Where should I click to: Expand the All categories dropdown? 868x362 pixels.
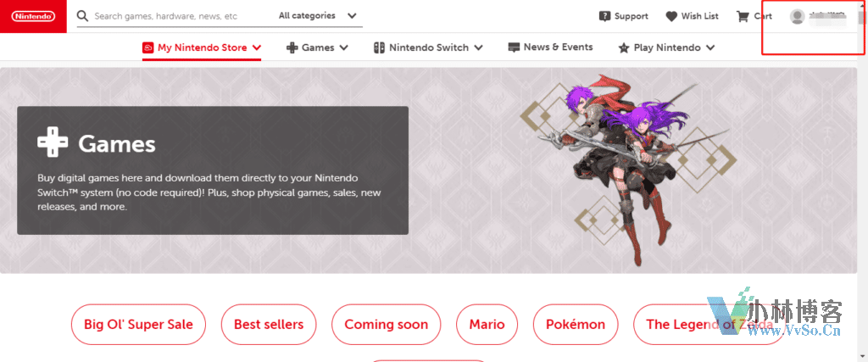point(318,15)
